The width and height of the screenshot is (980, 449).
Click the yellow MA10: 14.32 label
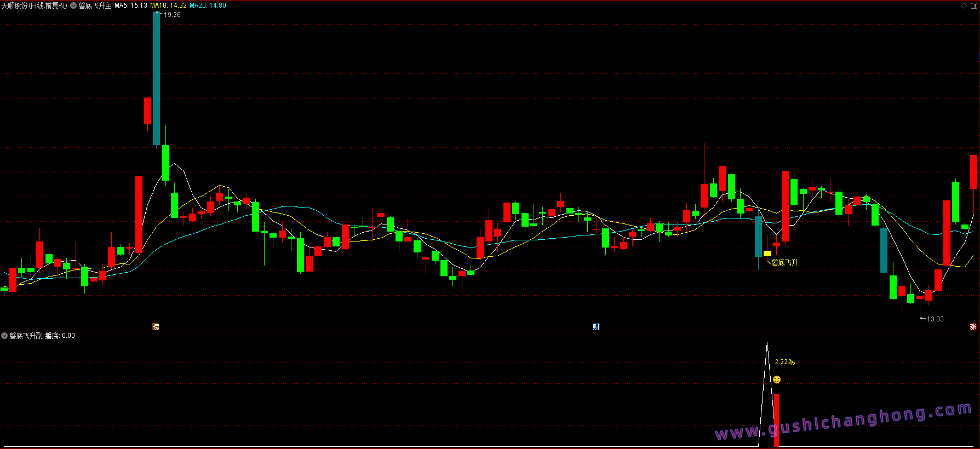[x=168, y=5]
